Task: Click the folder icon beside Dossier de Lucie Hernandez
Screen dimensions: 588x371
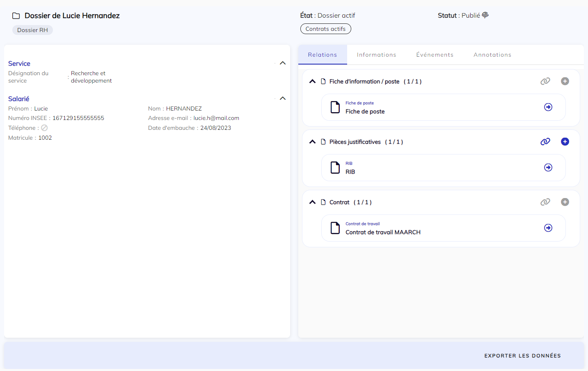Action: 16,16
